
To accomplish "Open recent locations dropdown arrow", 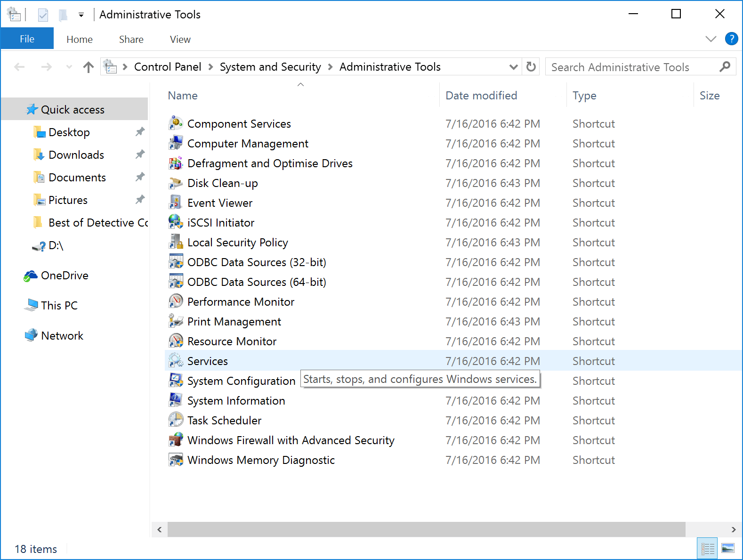I will tap(69, 67).
